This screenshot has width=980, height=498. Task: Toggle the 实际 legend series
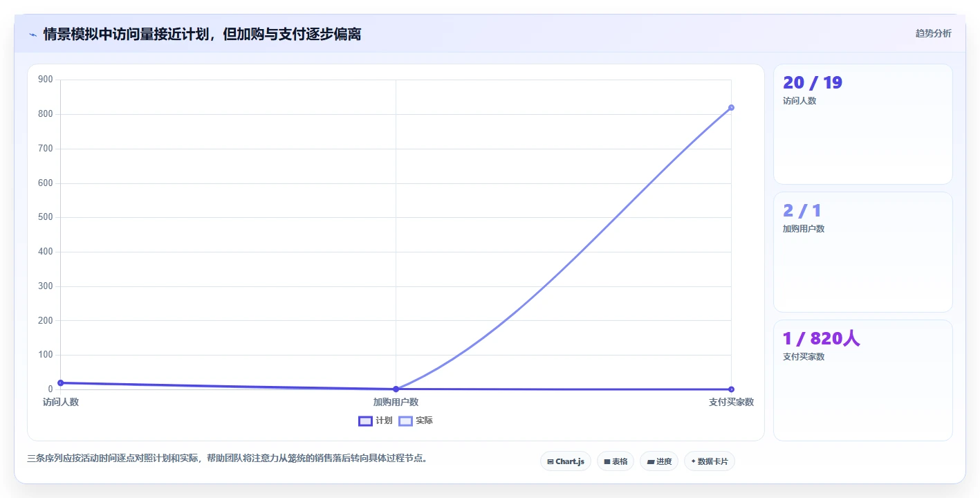(x=416, y=421)
